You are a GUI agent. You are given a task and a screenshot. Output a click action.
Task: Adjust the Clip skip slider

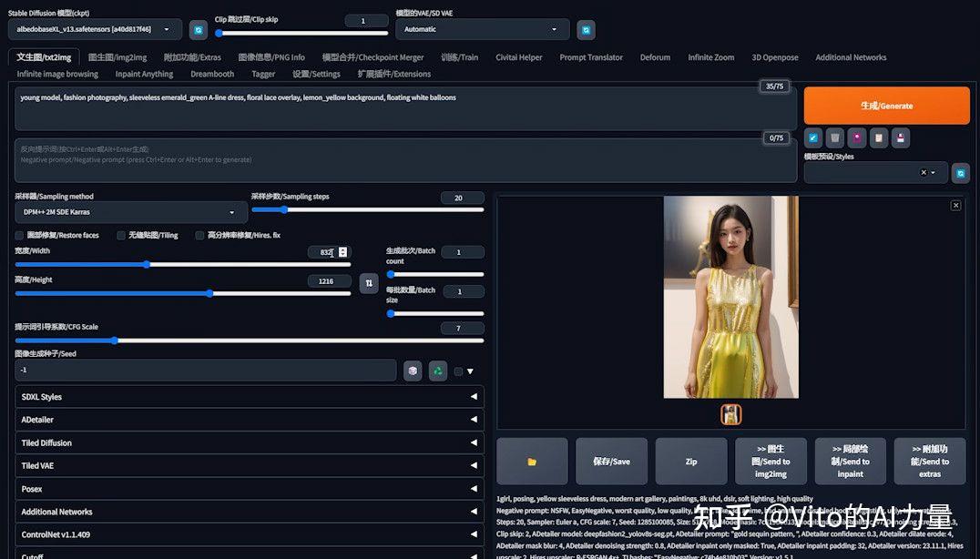[x=301, y=33]
